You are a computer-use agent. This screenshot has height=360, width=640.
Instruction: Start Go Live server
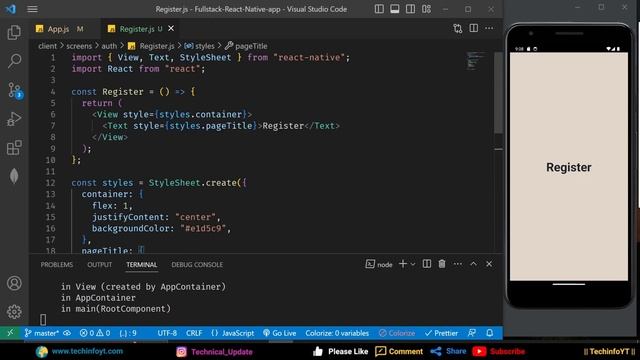280,333
